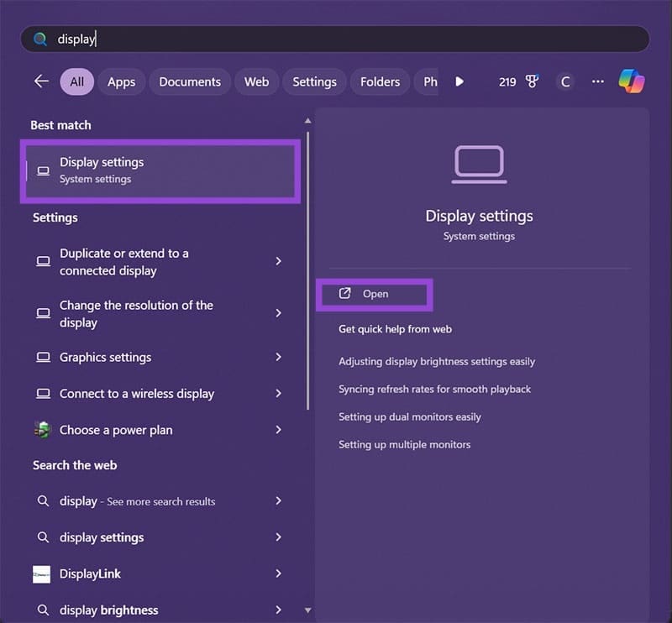Expand Duplicate or extend display chevron

pos(278,262)
